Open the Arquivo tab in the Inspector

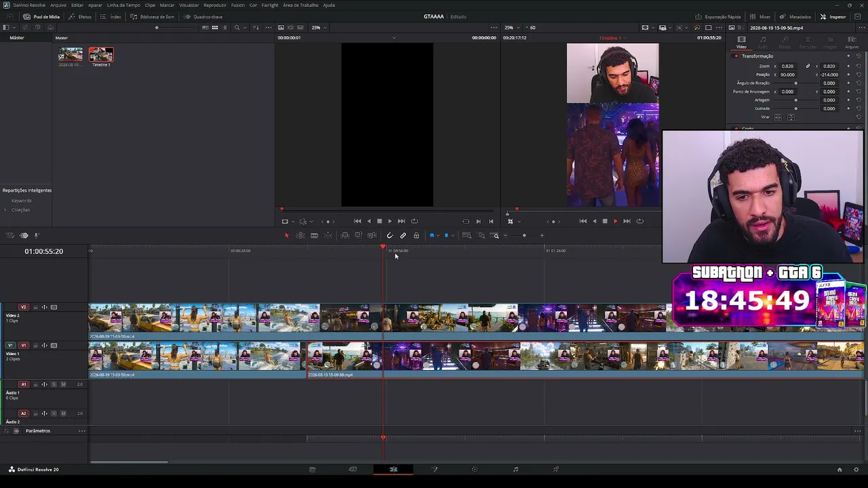[851, 42]
